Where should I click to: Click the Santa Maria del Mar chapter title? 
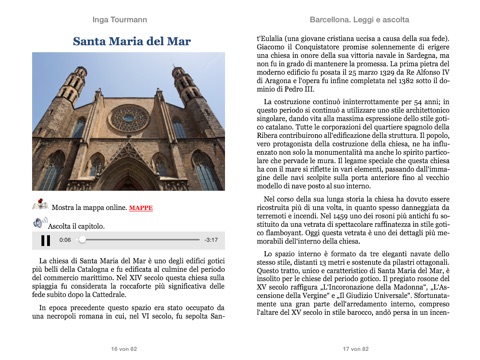point(132,41)
